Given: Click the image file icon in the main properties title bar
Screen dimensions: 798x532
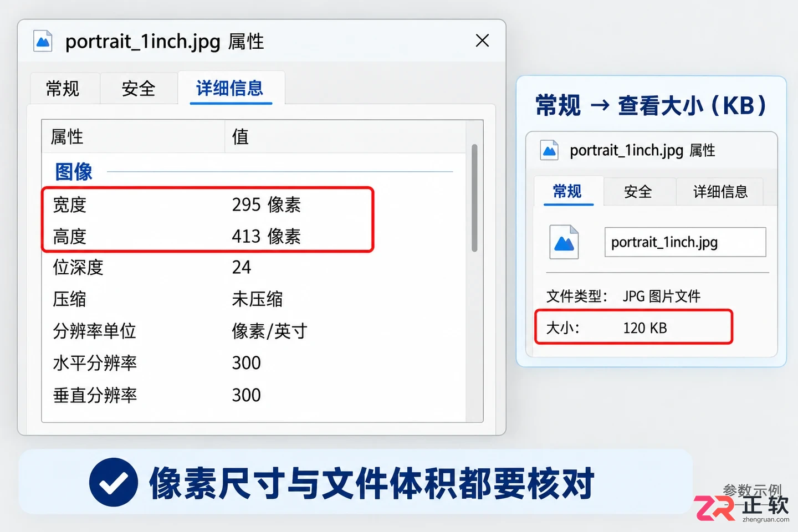Looking at the screenshot, I should click(43, 41).
